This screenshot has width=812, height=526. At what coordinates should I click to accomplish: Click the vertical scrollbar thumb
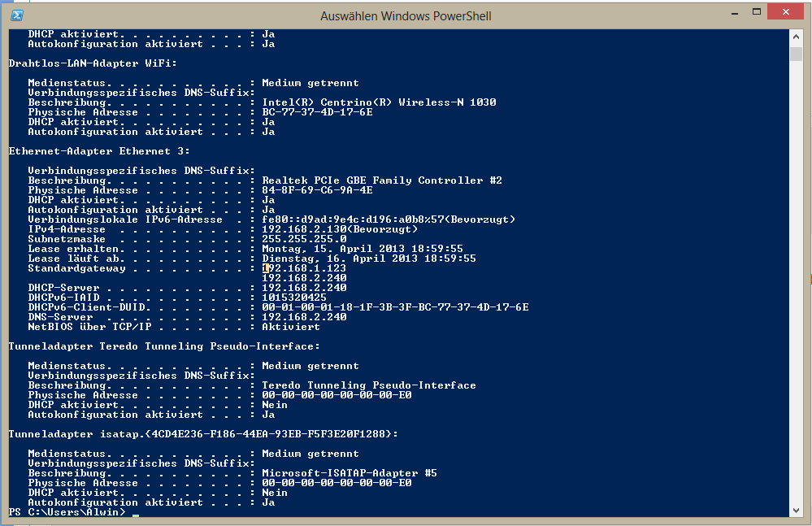[x=796, y=54]
